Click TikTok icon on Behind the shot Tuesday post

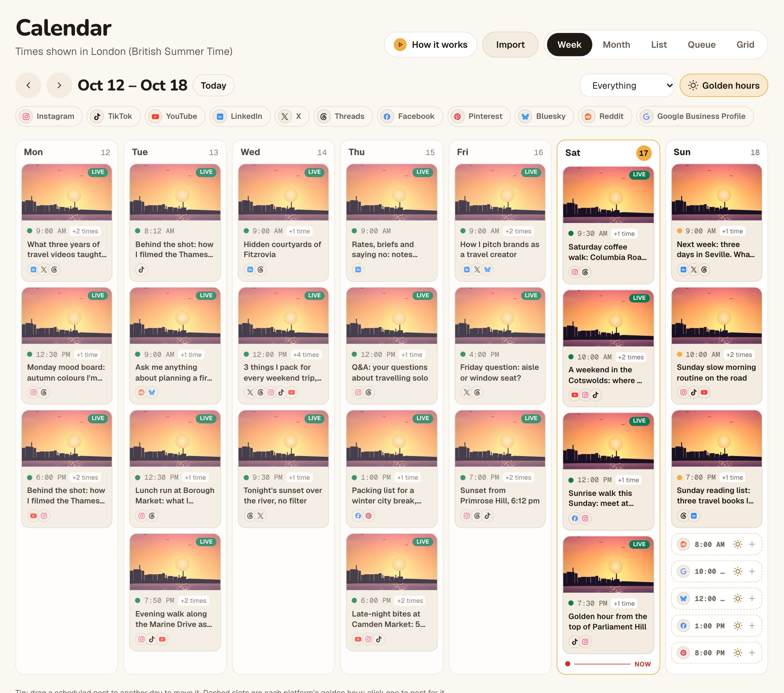click(x=142, y=269)
